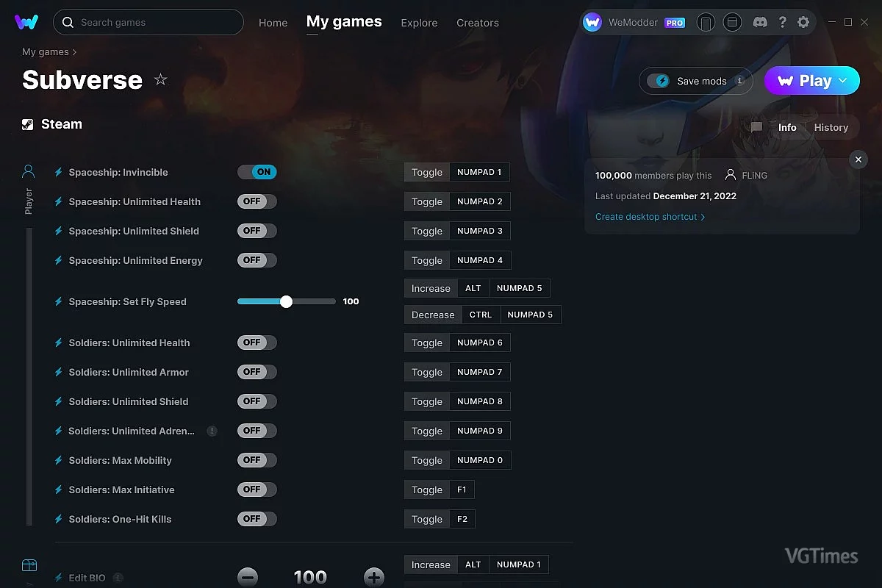Open settings gear icon
The height and width of the screenshot is (588, 882).
click(x=803, y=22)
